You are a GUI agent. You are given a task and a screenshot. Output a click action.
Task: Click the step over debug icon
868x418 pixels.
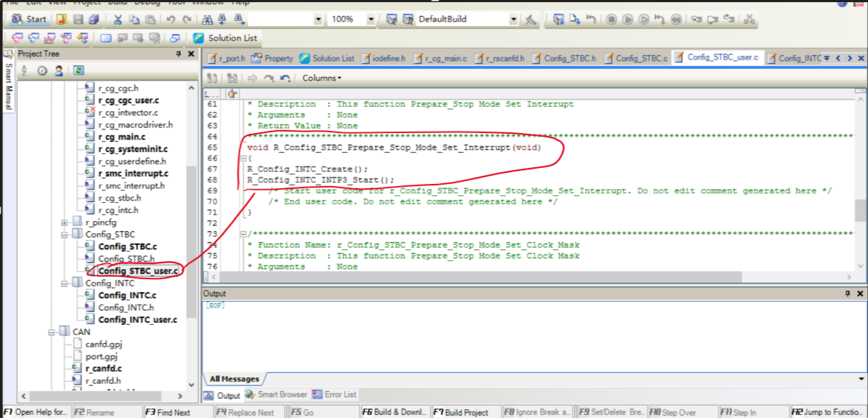coord(713,20)
